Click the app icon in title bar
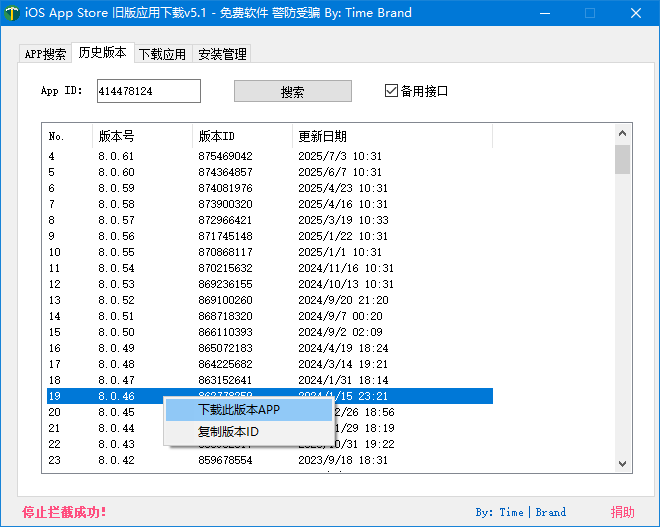The width and height of the screenshot is (660, 527). pos(12,13)
